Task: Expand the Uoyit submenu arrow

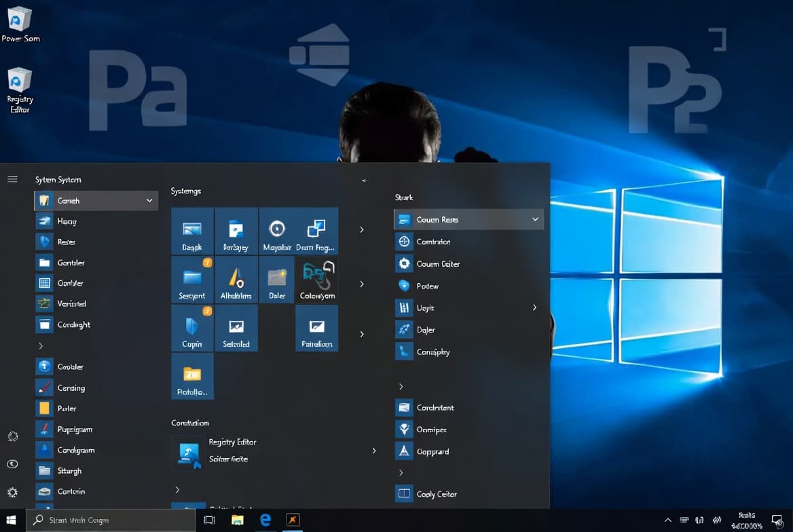Action: tap(534, 307)
